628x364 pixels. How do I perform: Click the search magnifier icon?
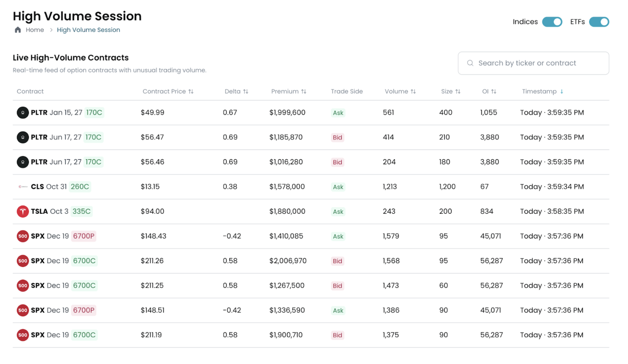470,63
